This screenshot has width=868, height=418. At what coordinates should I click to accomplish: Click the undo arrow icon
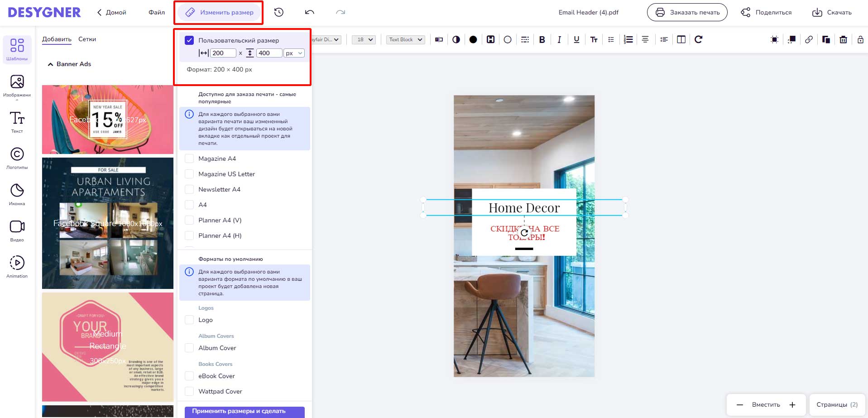(310, 12)
